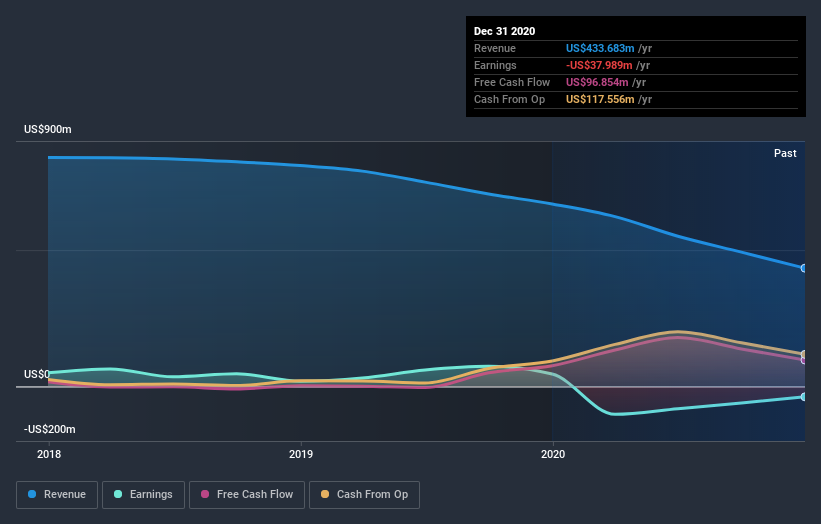Toggle the Free Cash Flow legend button
821x524 pixels.
point(247,495)
